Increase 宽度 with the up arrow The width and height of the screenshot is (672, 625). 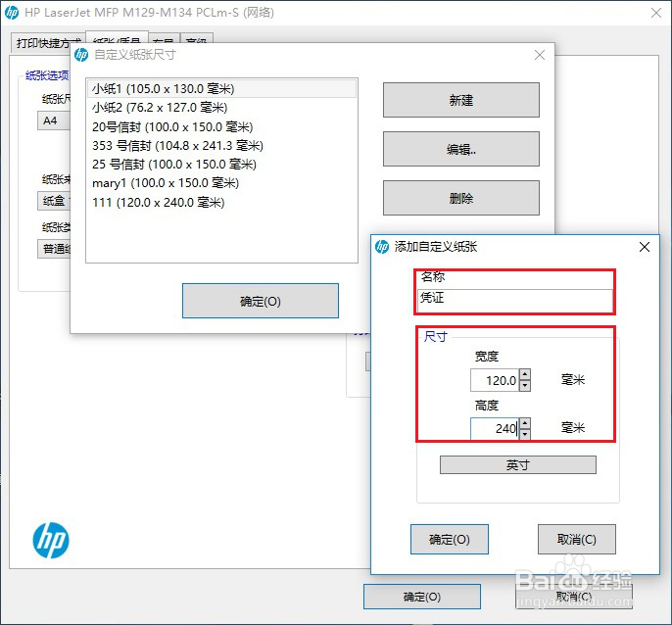(525, 374)
